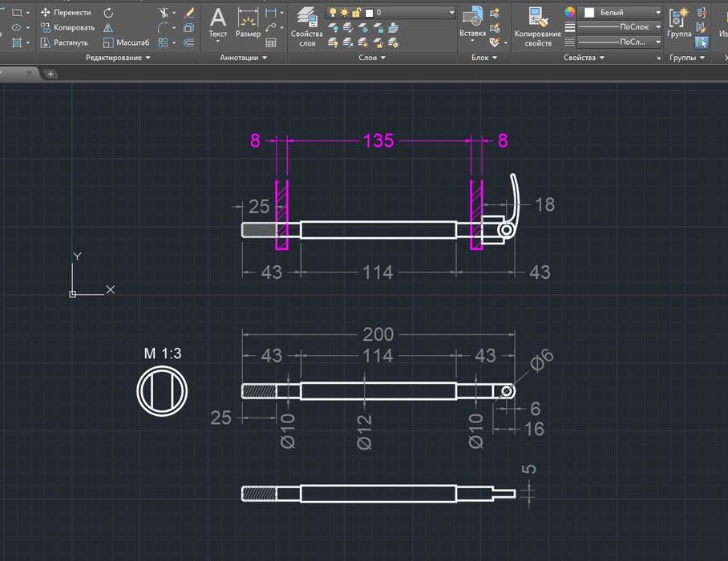
Task: Open Fillet tool dropdown arrow
Action: tap(174, 28)
